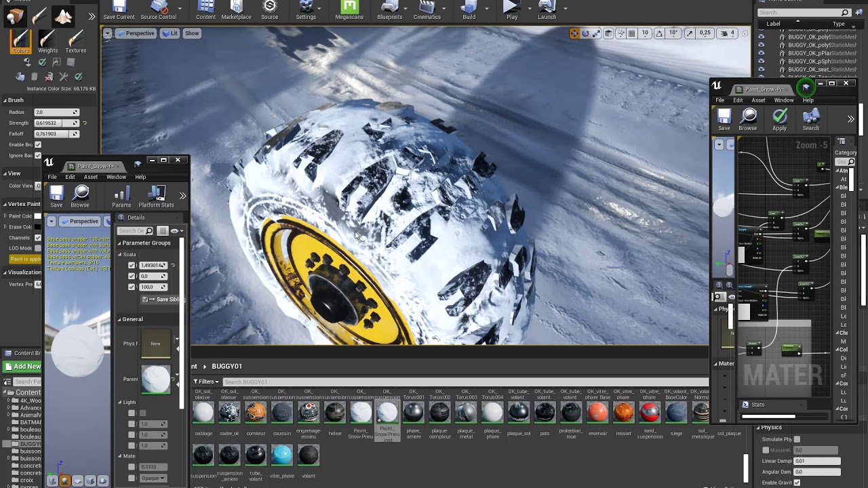868x488 pixels.
Task: Click the Add New button
Action: pos(22,367)
